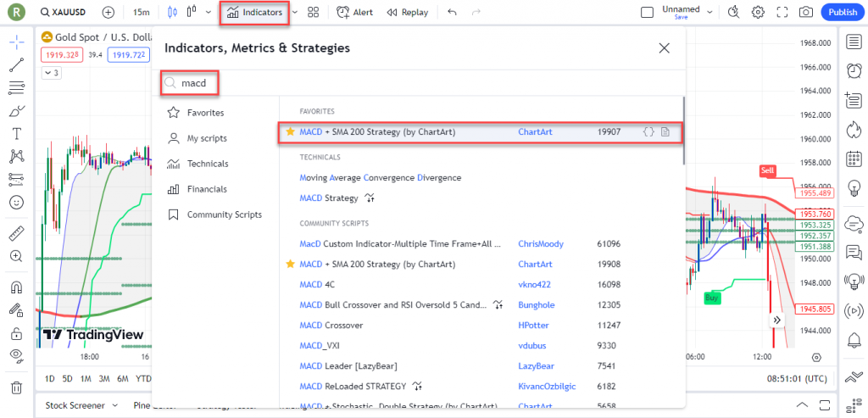868x418 pixels.
Task: Hide all drawings with eye icon
Action: [17, 356]
